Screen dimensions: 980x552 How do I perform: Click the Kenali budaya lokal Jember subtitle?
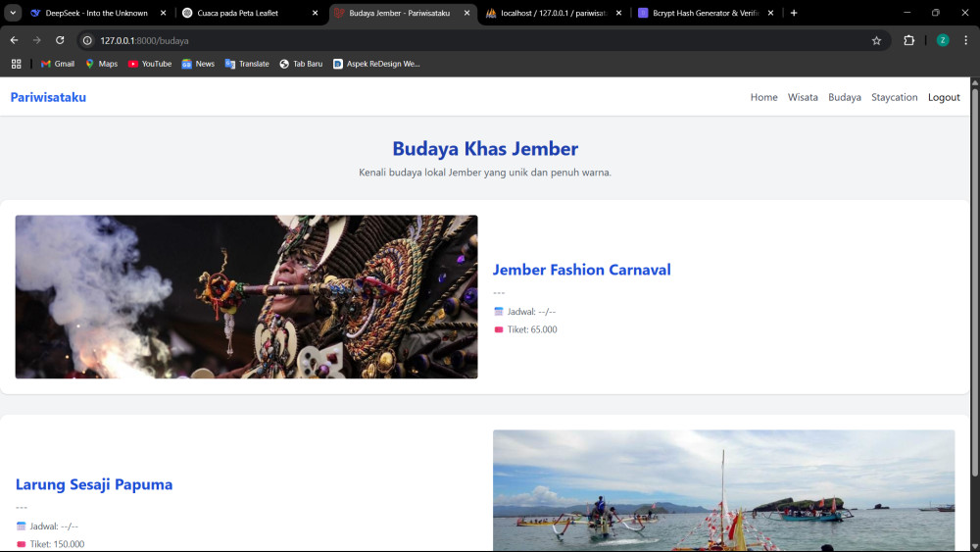pos(485,173)
